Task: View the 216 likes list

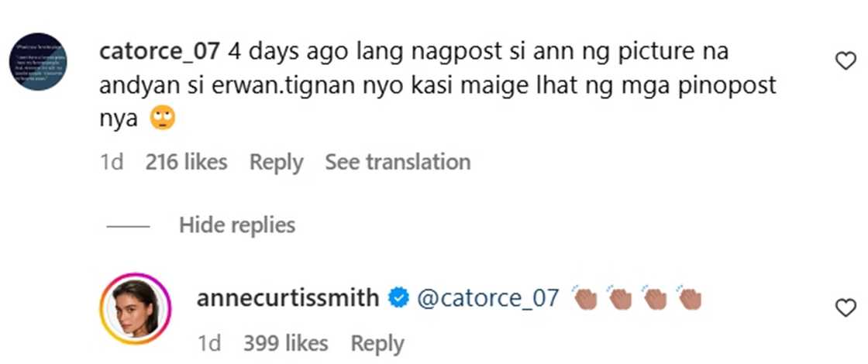Action: pyautogui.click(x=186, y=162)
